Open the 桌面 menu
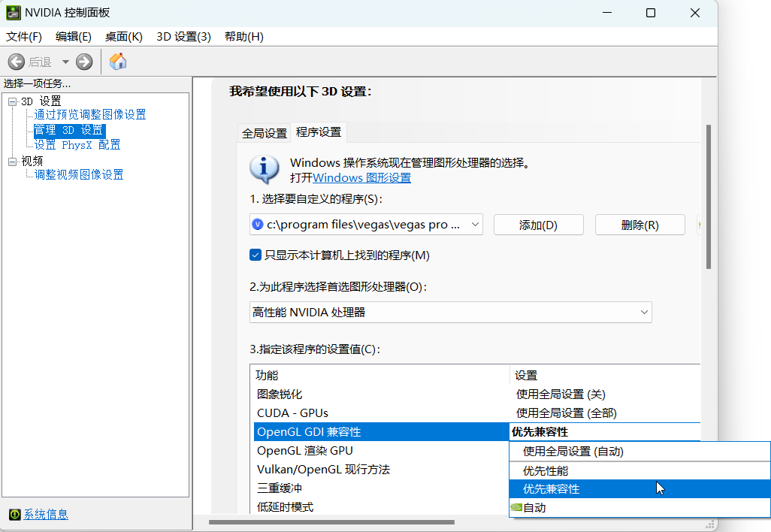The image size is (771, 532). 123,36
